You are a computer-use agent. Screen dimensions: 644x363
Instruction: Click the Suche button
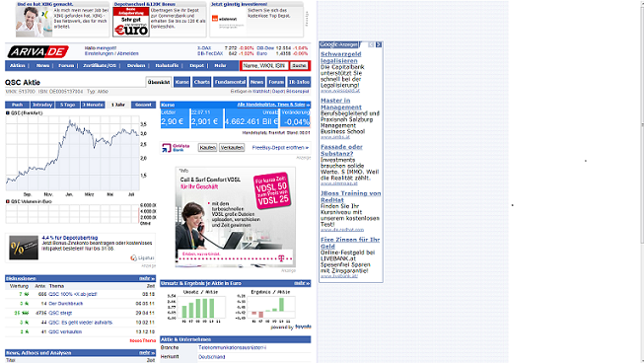tap(299, 66)
